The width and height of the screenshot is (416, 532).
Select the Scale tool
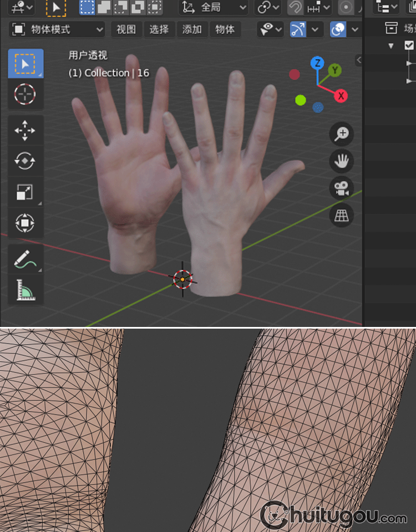(25, 192)
